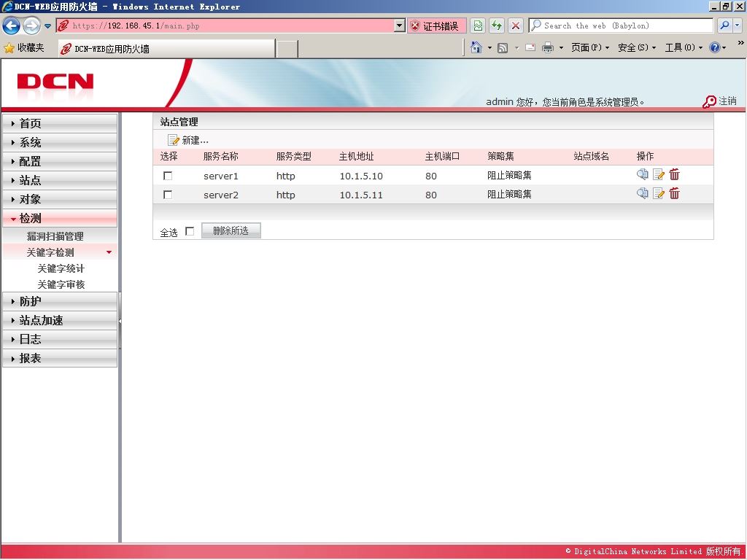Refresh the page with the green arrows

pyautogui.click(x=497, y=26)
